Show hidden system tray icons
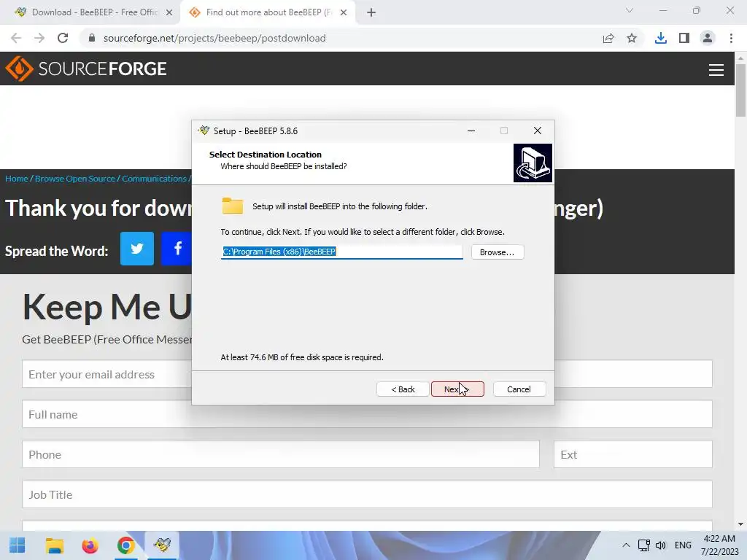747x560 pixels. pos(626,545)
